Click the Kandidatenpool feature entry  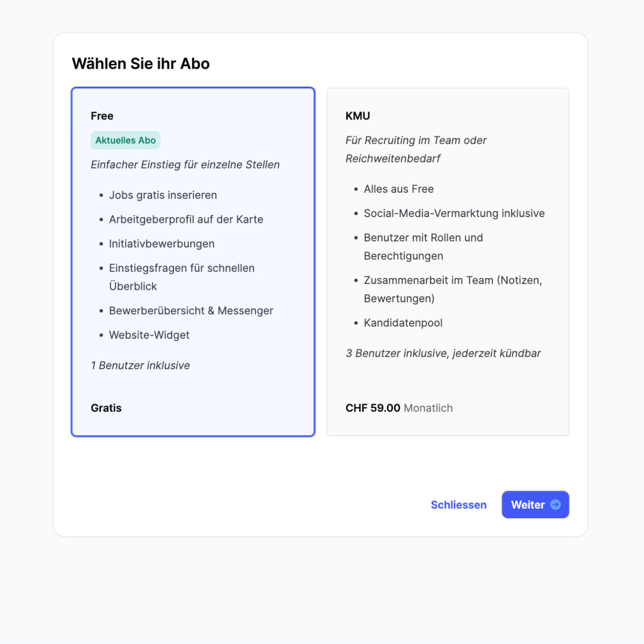(x=403, y=323)
